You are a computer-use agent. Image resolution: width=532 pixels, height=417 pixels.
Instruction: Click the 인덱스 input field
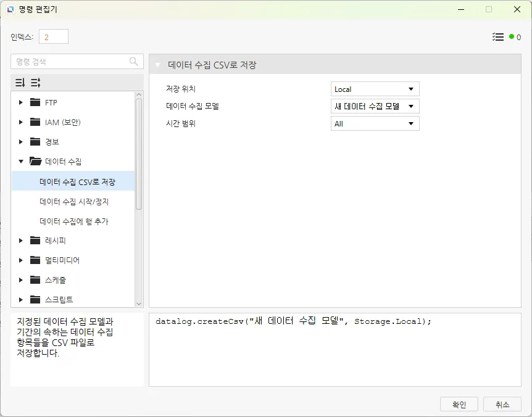pos(53,37)
